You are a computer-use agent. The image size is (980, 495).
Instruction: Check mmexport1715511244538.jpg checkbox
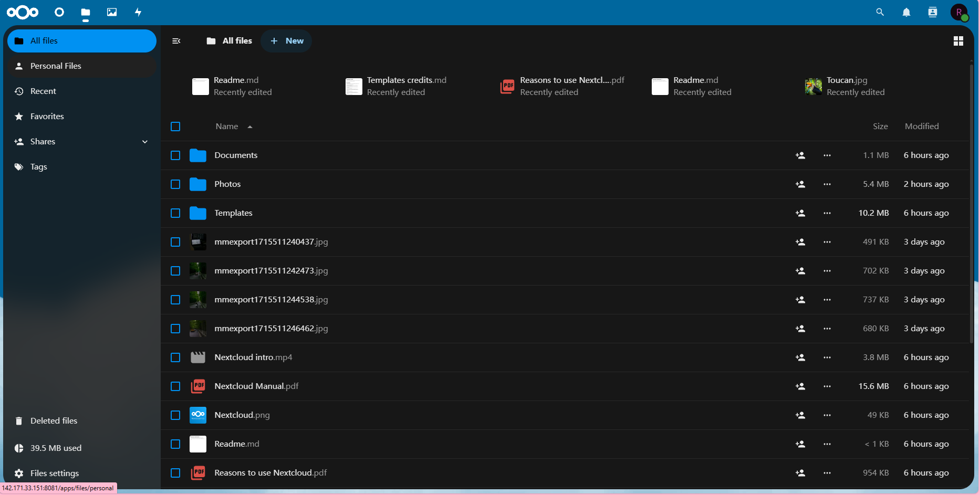click(x=175, y=300)
